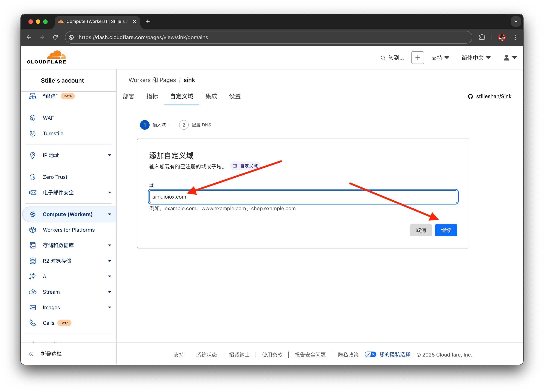Click step 2 配置 DNS indicator
544x392 pixels.
pyautogui.click(x=195, y=125)
